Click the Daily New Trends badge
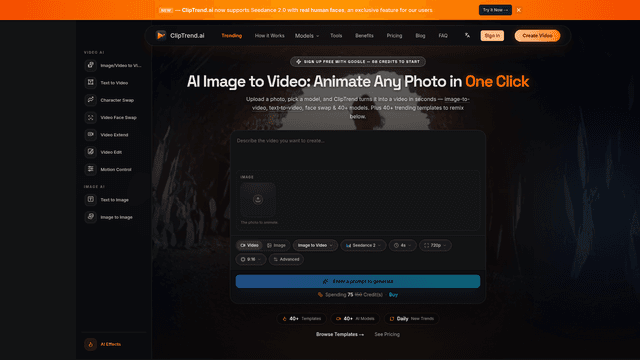This screenshot has width=640, height=360. coord(412,319)
